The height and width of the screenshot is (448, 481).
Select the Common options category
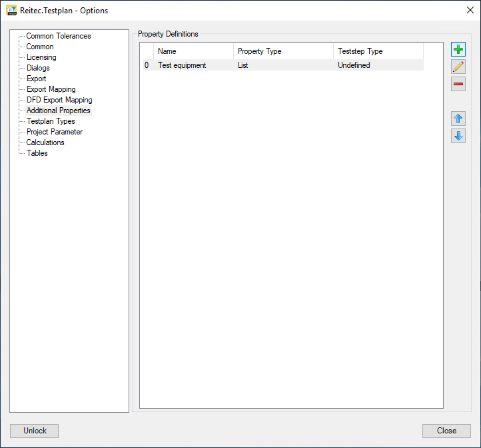pos(40,47)
